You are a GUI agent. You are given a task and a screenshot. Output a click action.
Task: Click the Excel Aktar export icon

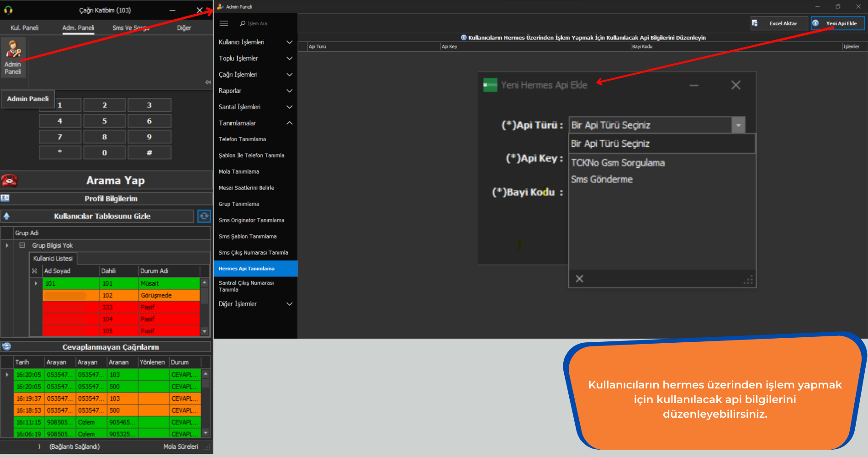click(x=755, y=23)
